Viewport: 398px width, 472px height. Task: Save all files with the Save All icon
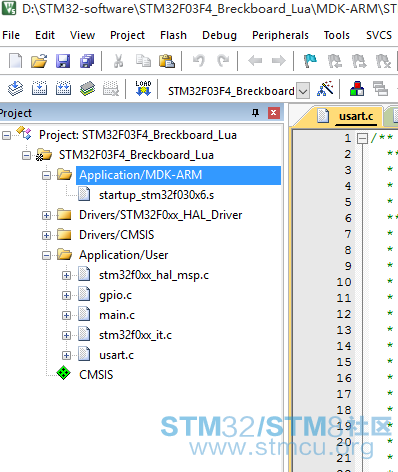[87, 61]
